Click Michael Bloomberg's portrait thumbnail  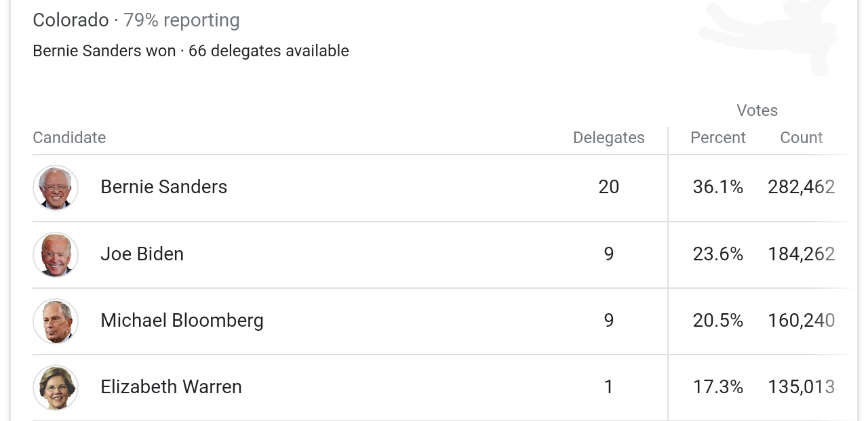(56, 321)
